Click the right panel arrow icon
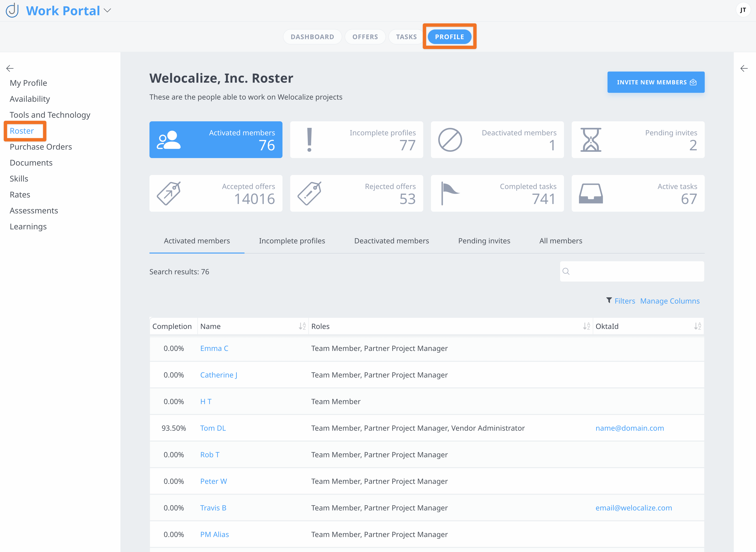The width and height of the screenshot is (756, 552). click(744, 68)
